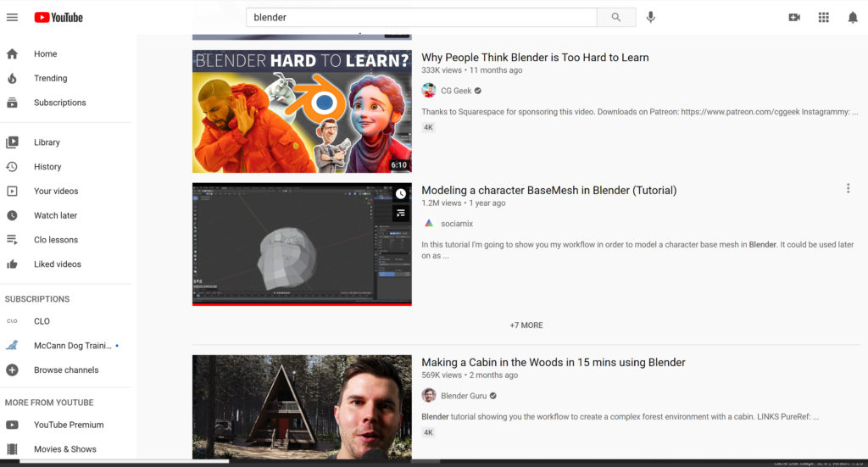This screenshot has width=868, height=467.
Task: Open 'Modeling a character BaseMesh' title
Action: (x=548, y=191)
